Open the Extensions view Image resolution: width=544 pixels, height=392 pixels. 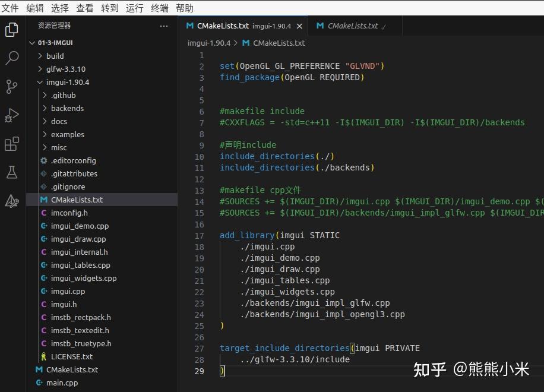coord(12,144)
